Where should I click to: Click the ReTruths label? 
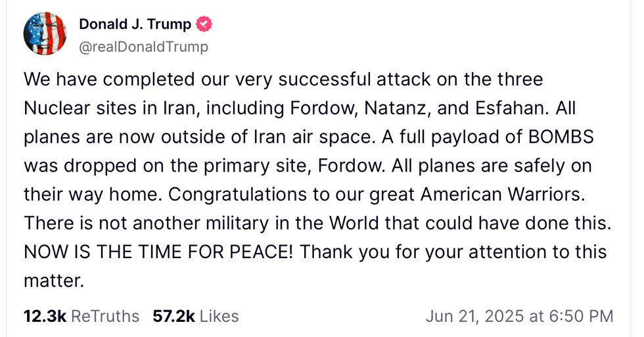[105, 317]
